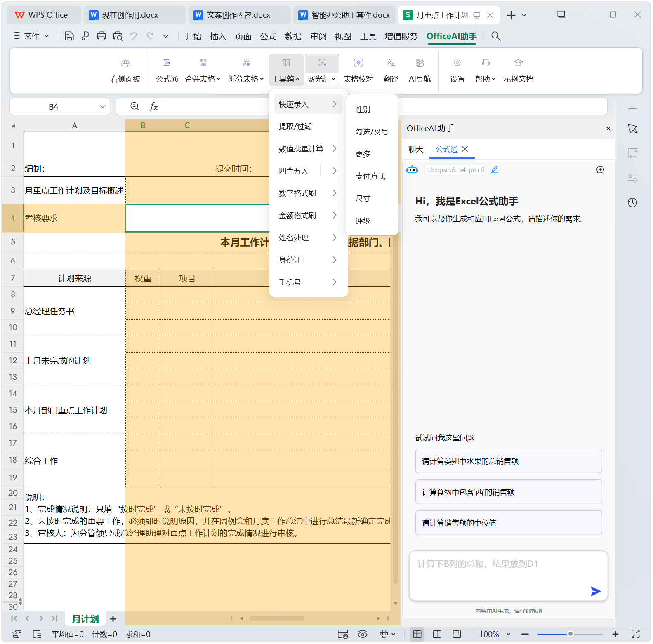653x644 pixels.
Task: Open the adjustment sliders icon in sidebar
Action: pyautogui.click(x=632, y=178)
